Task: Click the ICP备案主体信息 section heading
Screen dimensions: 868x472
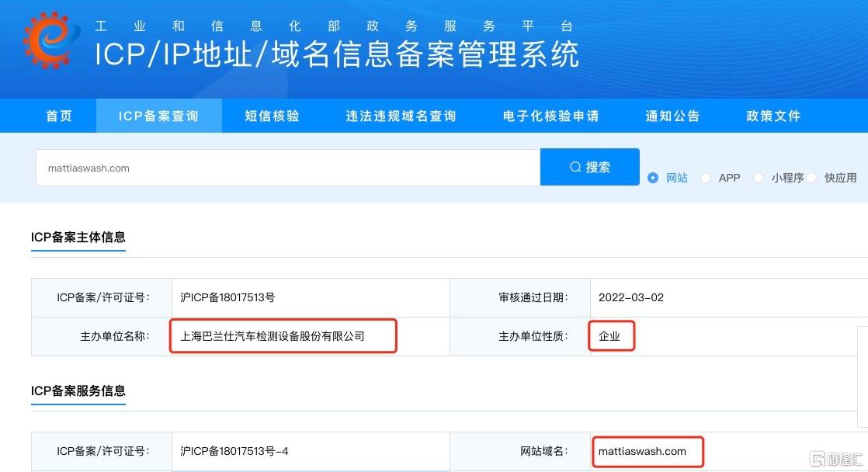Action: [x=78, y=238]
